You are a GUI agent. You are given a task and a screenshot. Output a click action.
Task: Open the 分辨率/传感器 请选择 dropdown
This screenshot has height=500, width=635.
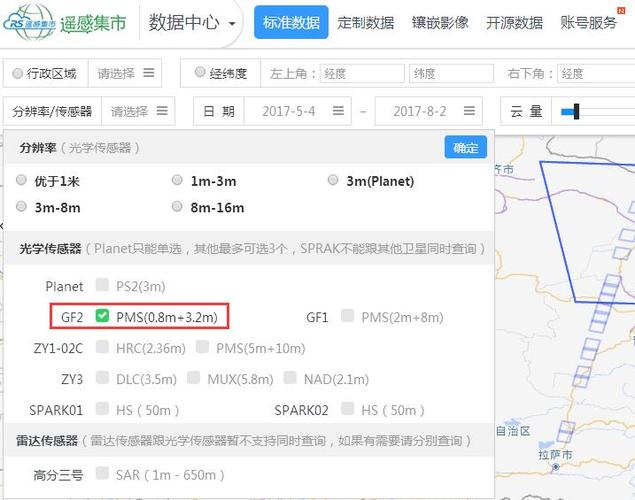click(139, 111)
